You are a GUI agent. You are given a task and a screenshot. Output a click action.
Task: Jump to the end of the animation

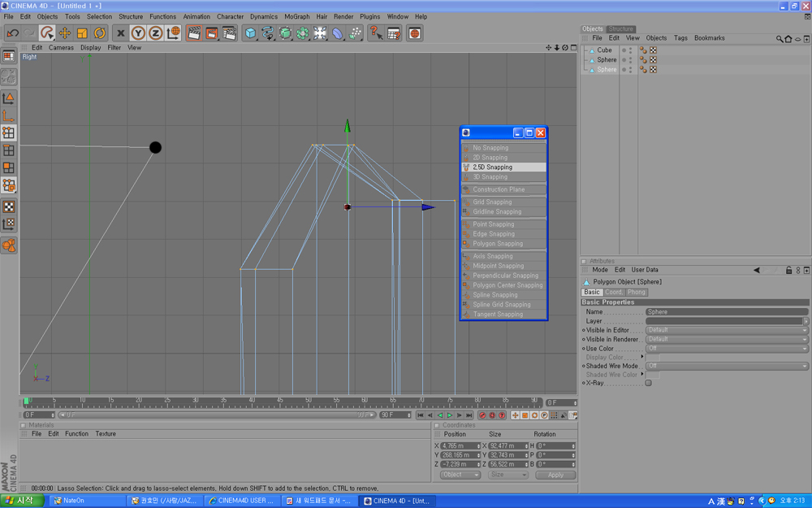(469, 415)
